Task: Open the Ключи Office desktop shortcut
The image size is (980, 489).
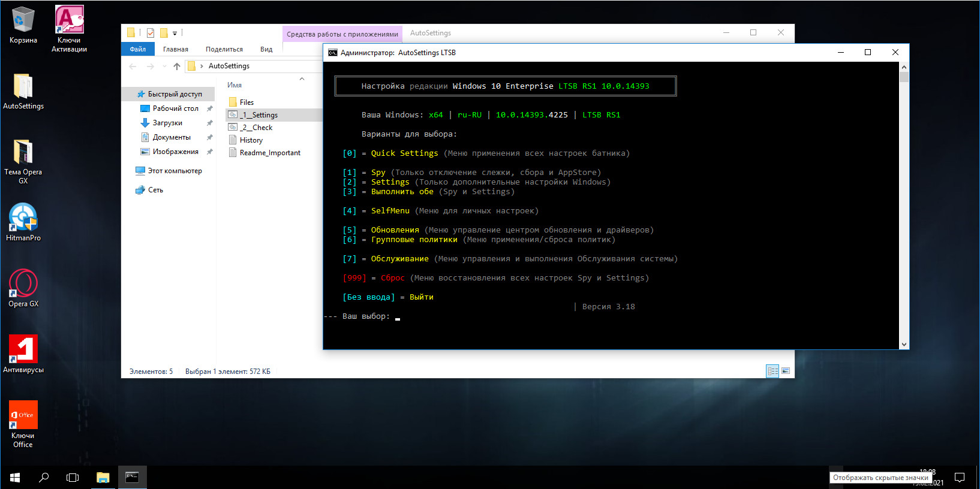Action: coord(23,415)
